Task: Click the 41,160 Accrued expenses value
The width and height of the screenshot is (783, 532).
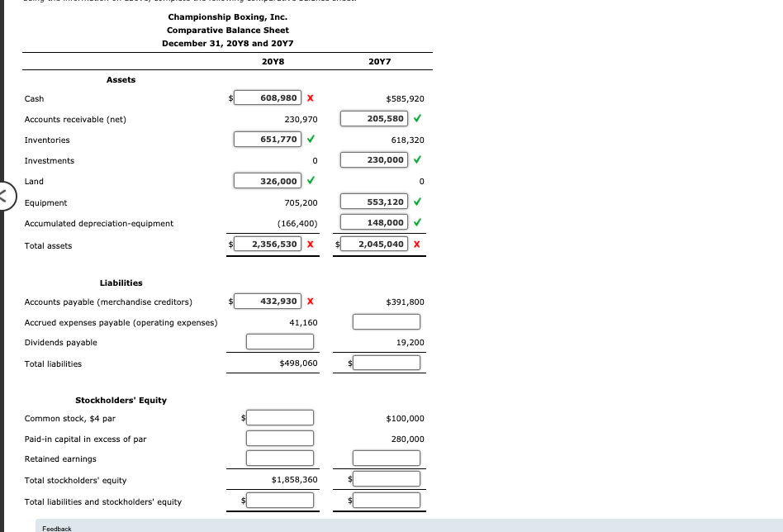Action: point(303,323)
